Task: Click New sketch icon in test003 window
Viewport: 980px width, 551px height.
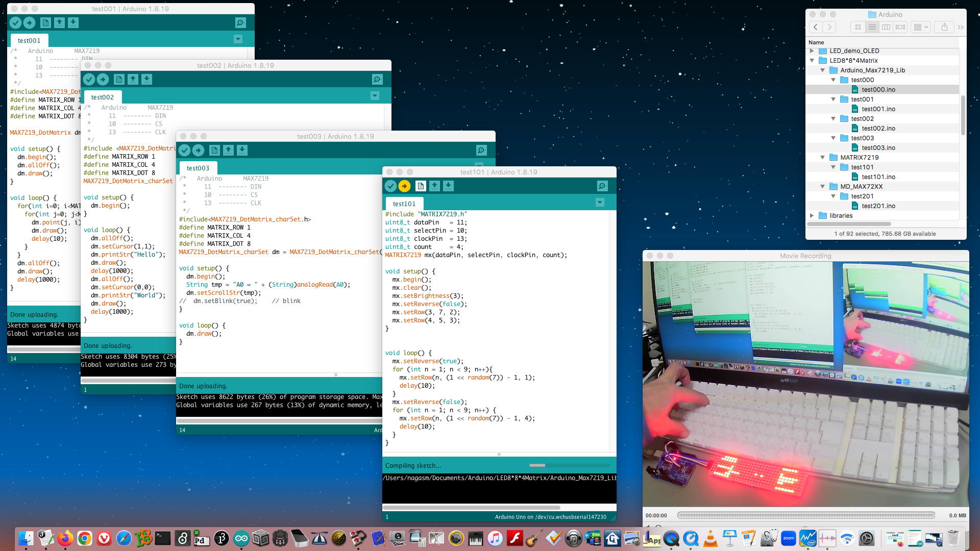Action: 214,151
